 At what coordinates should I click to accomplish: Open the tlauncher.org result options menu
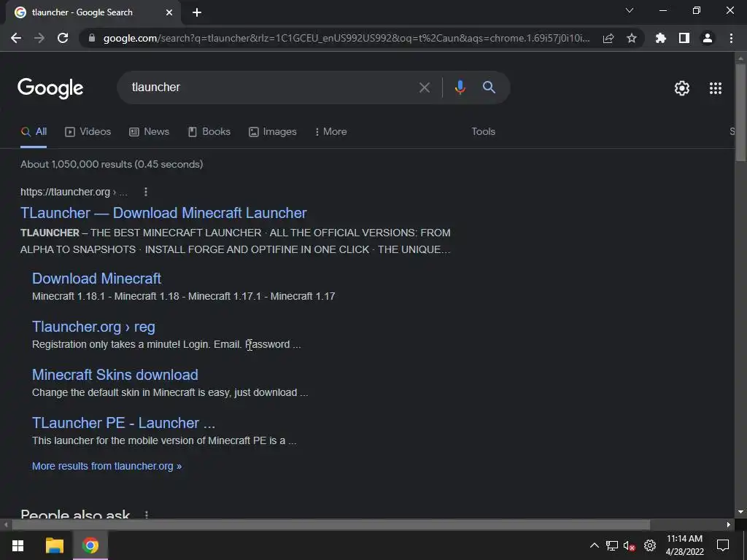[x=146, y=192]
